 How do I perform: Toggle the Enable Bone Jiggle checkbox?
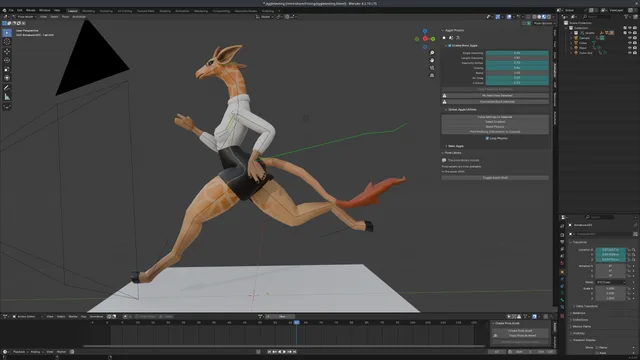point(450,46)
